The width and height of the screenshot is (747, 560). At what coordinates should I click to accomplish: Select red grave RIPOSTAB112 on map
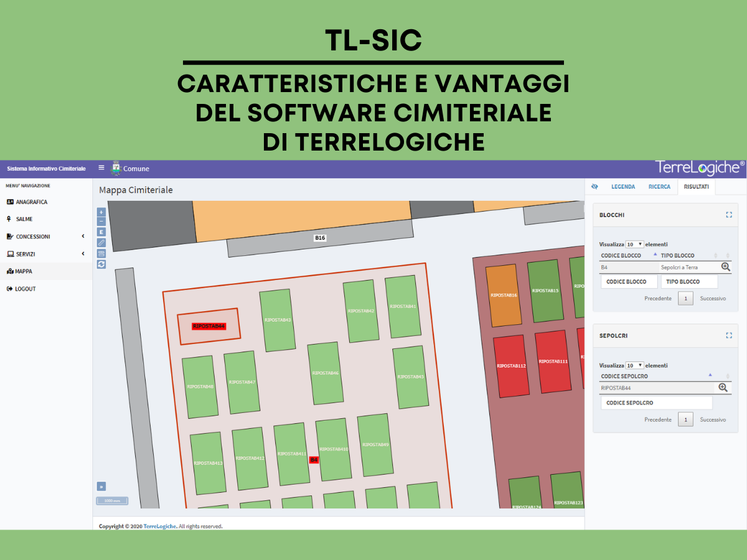[x=512, y=366]
